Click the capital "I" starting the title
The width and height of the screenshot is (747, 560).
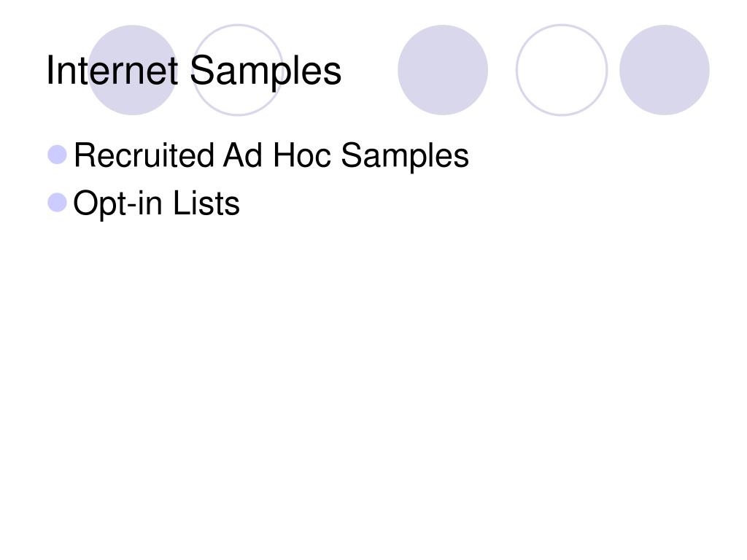click(x=50, y=71)
